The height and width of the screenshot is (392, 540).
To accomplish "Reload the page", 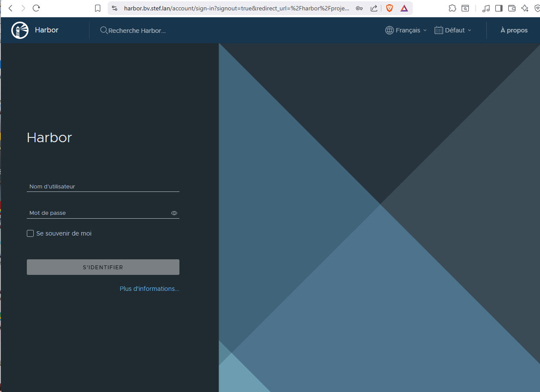I will coord(36,8).
